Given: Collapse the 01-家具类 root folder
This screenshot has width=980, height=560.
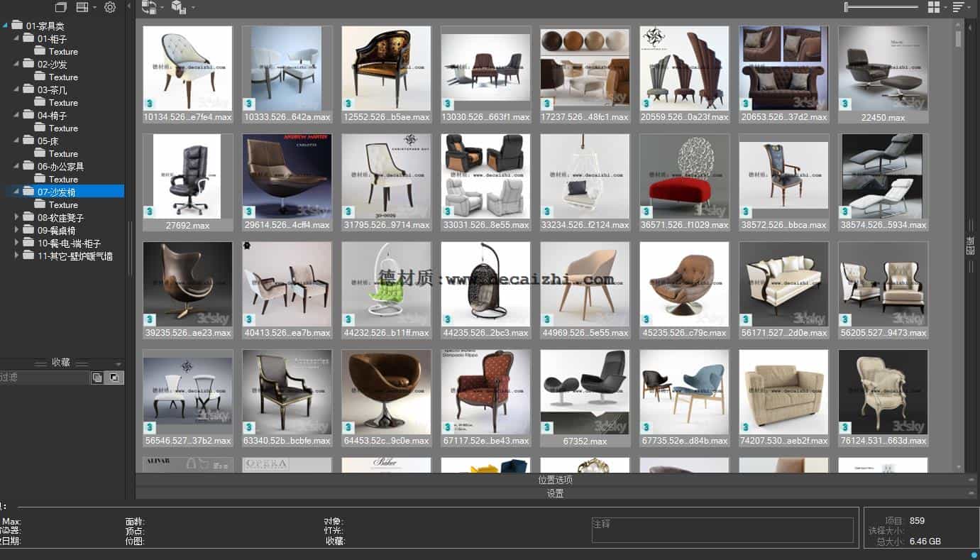Looking at the screenshot, I should click(5, 26).
